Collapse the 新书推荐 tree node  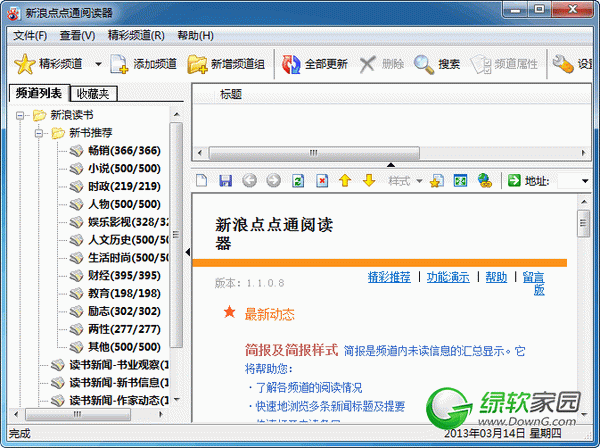click(39, 133)
